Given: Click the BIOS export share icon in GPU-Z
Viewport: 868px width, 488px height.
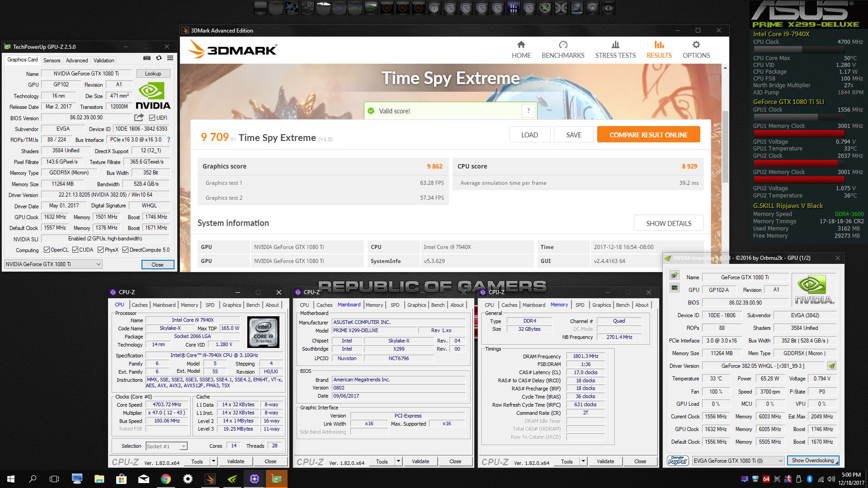Looking at the screenshot, I should pos(139,117).
